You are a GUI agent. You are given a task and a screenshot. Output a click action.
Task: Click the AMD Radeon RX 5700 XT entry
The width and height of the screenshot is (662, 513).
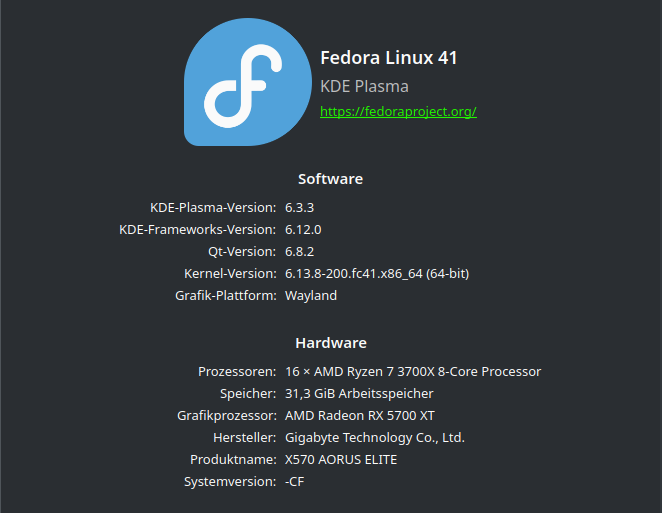[x=360, y=415]
